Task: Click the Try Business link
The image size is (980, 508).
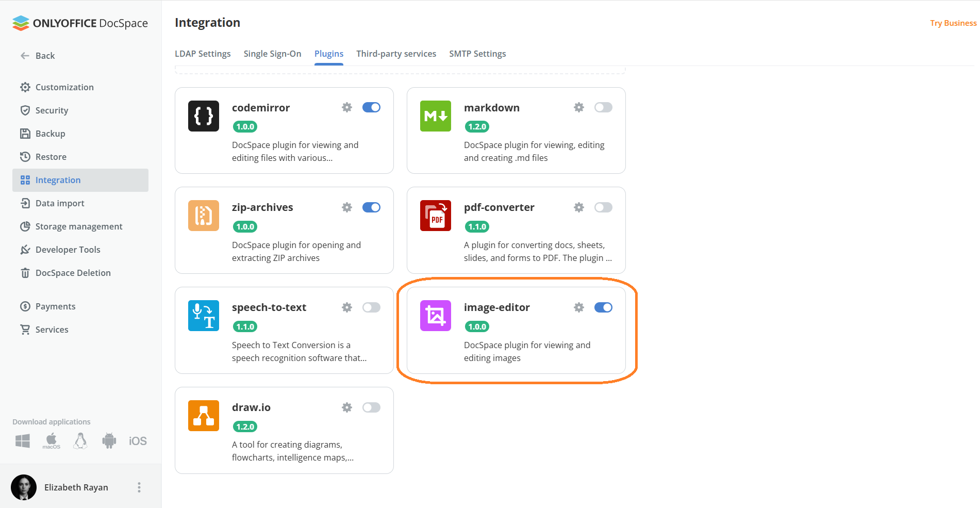Action: point(953,23)
